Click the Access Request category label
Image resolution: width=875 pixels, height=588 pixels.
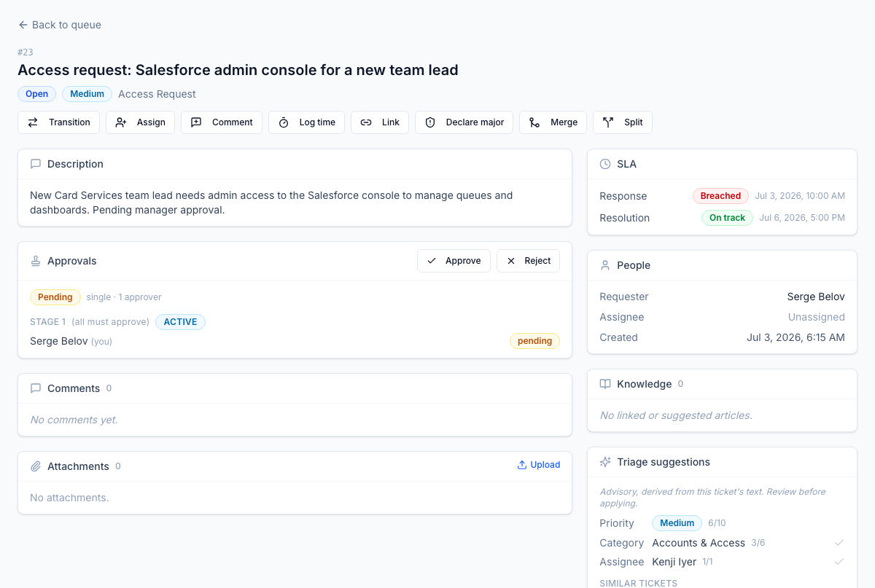click(x=157, y=94)
